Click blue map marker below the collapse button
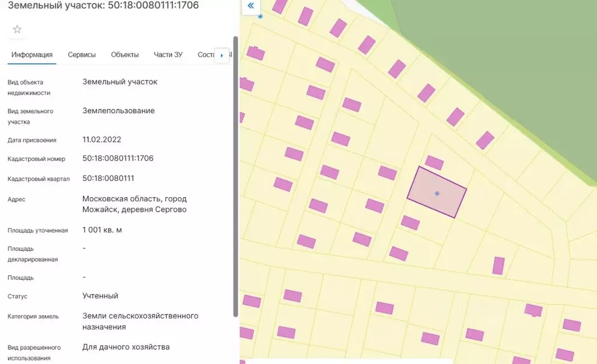The height and width of the screenshot is (364, 597). coord(260,16)
